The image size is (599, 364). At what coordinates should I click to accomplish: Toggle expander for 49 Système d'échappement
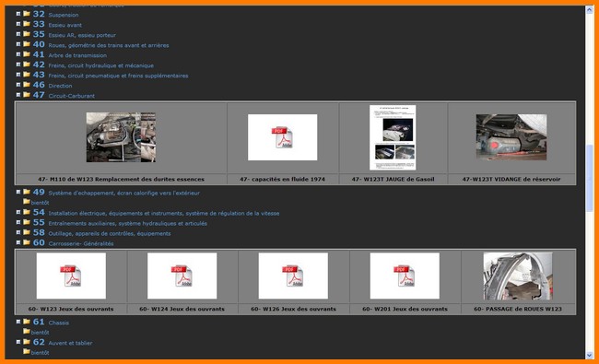(x=18, y=192)
